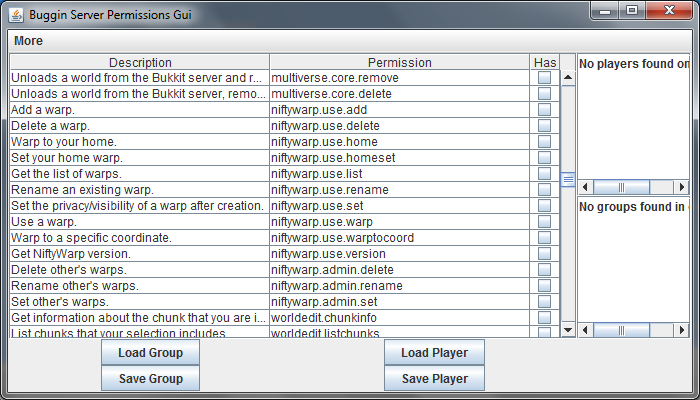Click the permissions table scroll up arrow
Screen dimensions: 700x400
(x=568, y=78)
